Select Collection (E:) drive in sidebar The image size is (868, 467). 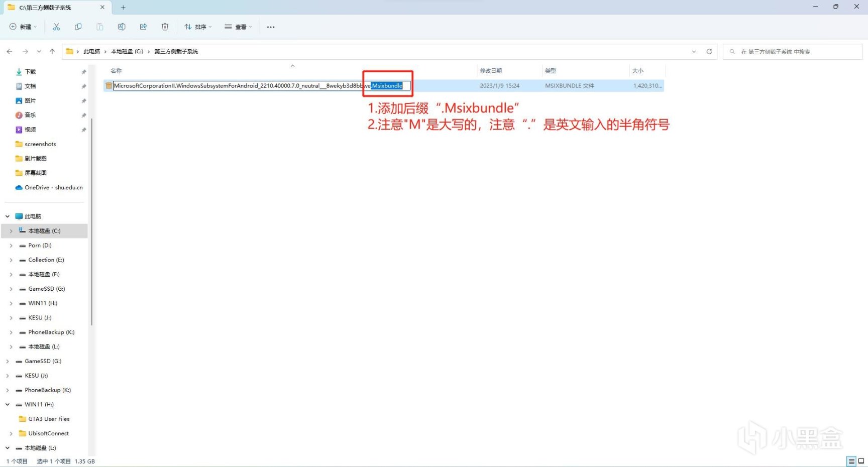click(46, 260)
